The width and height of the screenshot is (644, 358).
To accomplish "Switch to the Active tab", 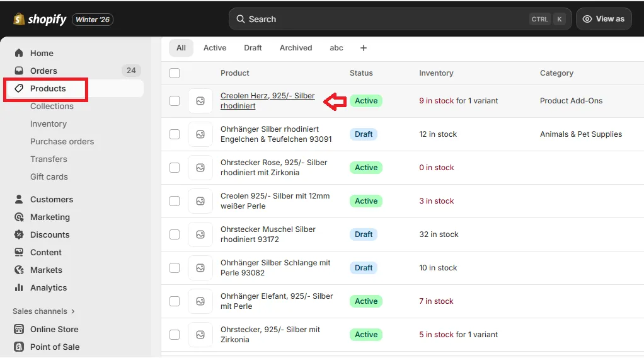I will (215, 48).
